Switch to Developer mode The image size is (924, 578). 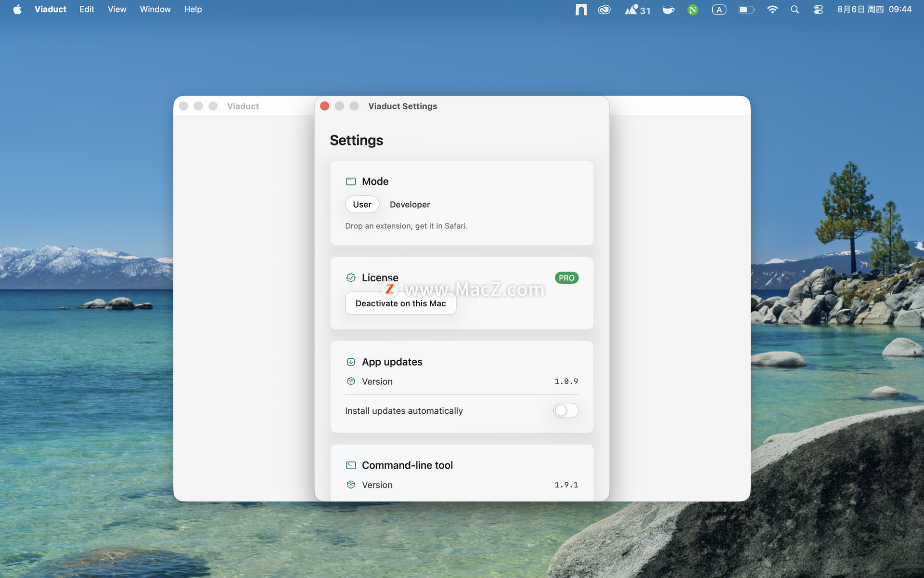(410, 204)
